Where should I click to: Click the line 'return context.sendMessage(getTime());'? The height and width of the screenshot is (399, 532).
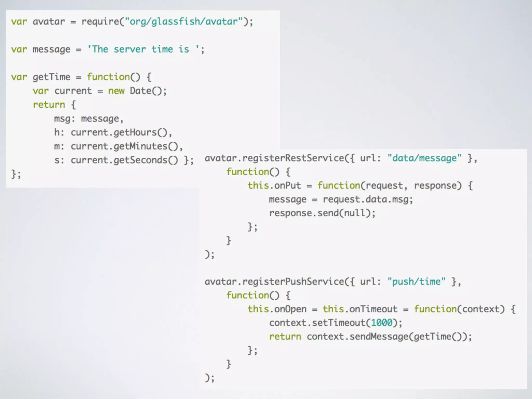(370, 337)
